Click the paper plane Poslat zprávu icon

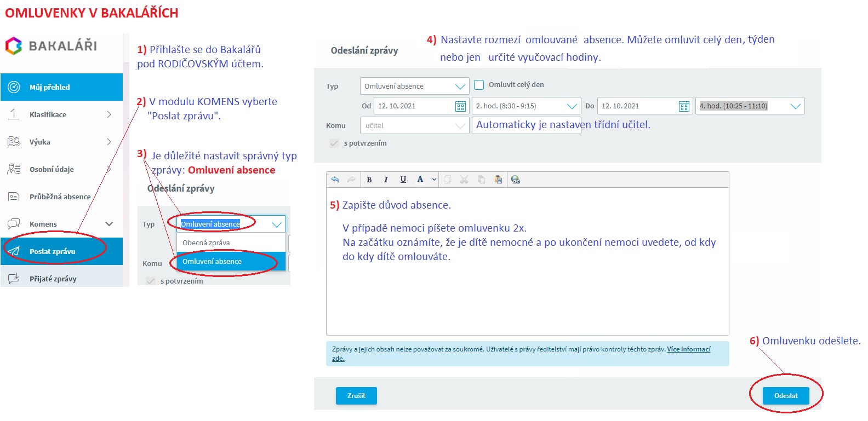14,251
